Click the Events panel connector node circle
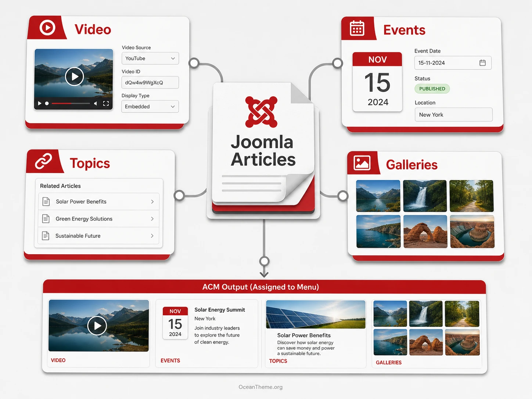The width and height of the screenshot is (532, 399). [337, 63]
